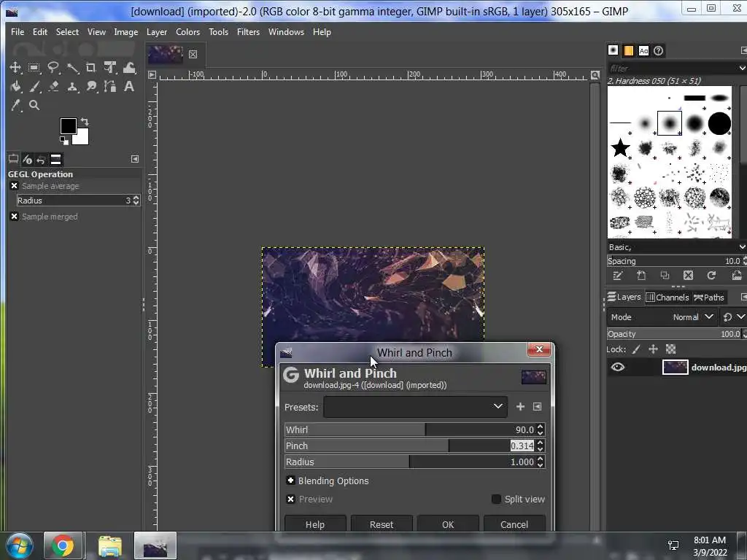The image size is (747, 560).
Task: Open the Presets manage menu arrow button
Action: 538,407
